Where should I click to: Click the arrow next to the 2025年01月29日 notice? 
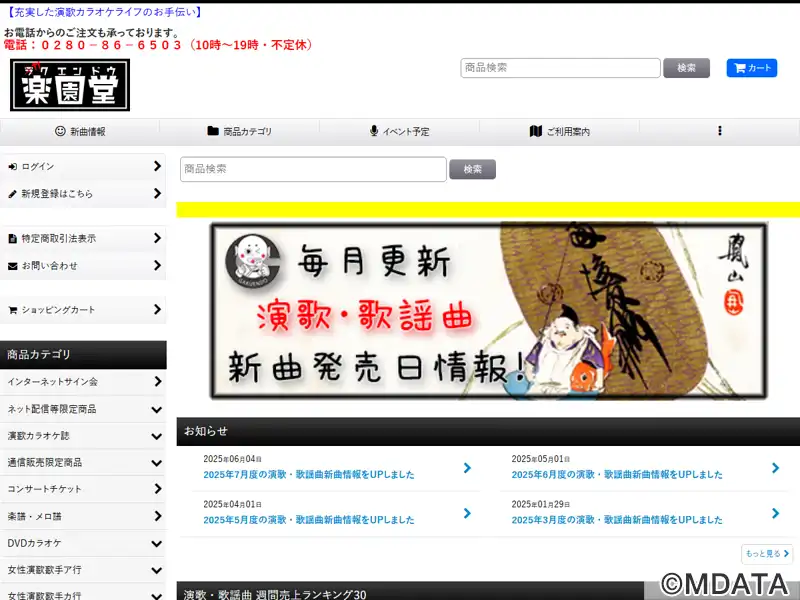pos(776,513)
